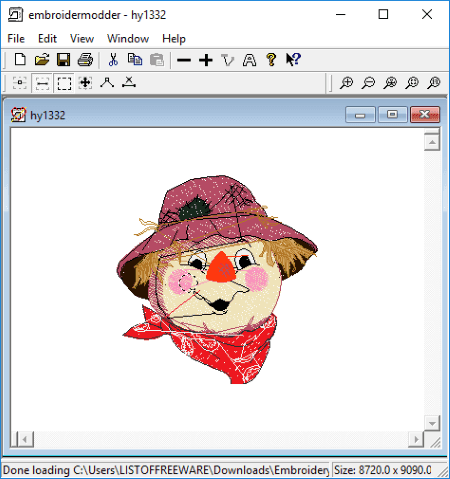Cut selection with scissors icon
This screenshot has height=479, width=450.
pyautogui.click(x=113, y=60)
